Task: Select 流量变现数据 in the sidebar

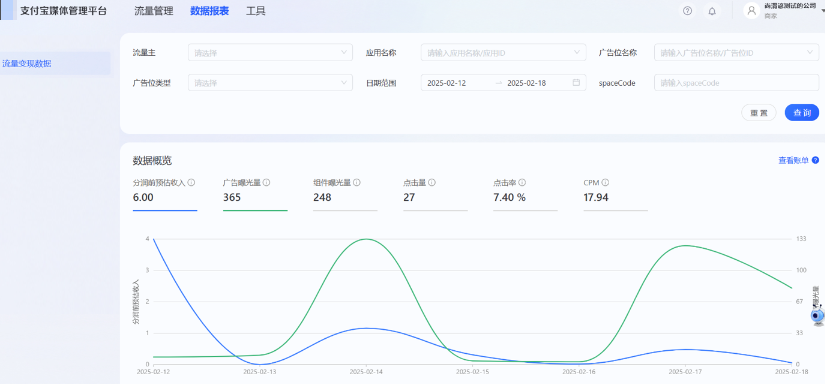Action: (55, 64)
